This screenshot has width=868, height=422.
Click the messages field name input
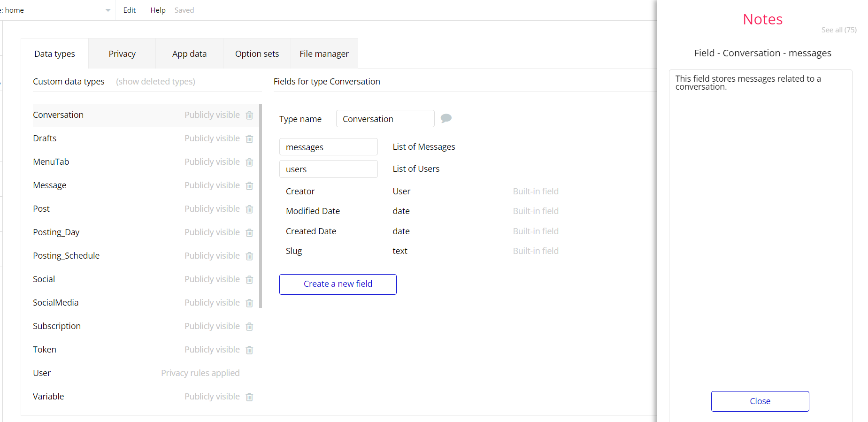(328, 147)
